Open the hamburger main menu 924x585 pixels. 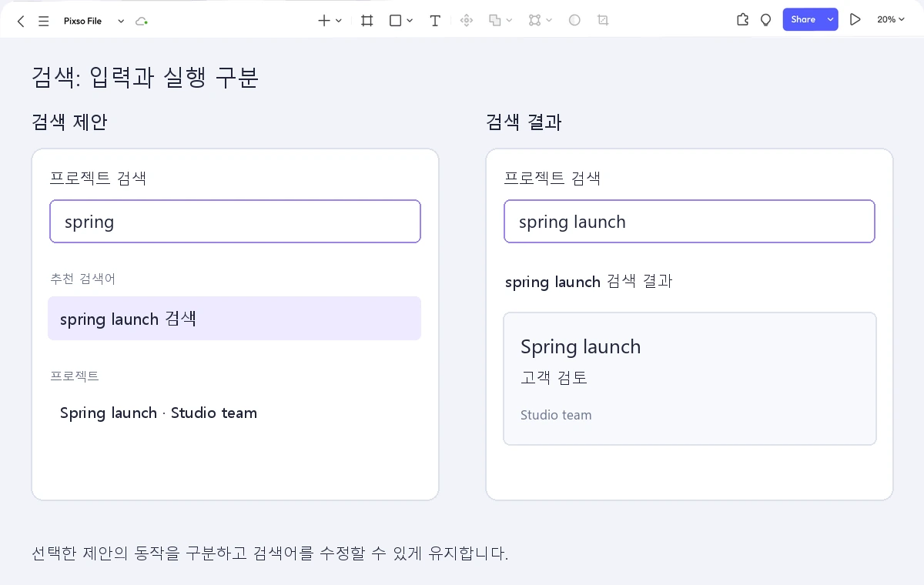coord(44,21)
